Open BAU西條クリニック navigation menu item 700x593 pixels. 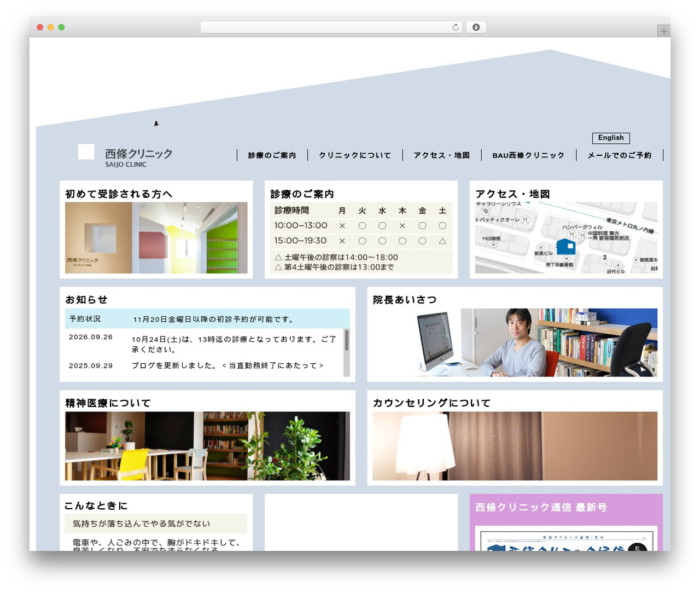(x=528, y=155)
